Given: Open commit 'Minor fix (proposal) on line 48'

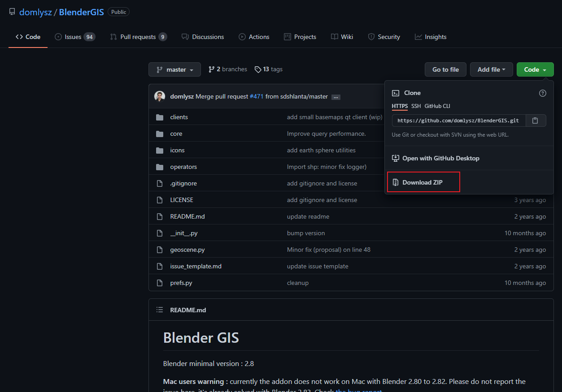Looking at the screenshot, I should point(329,250).
